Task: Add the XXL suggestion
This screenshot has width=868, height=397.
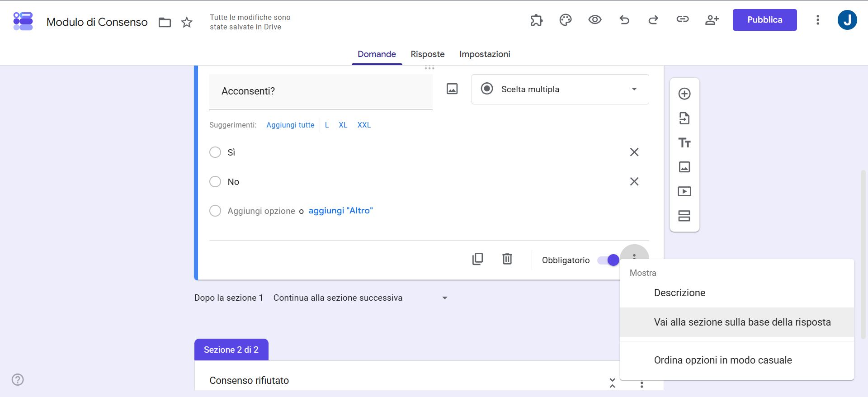Action: click(364, 125)
